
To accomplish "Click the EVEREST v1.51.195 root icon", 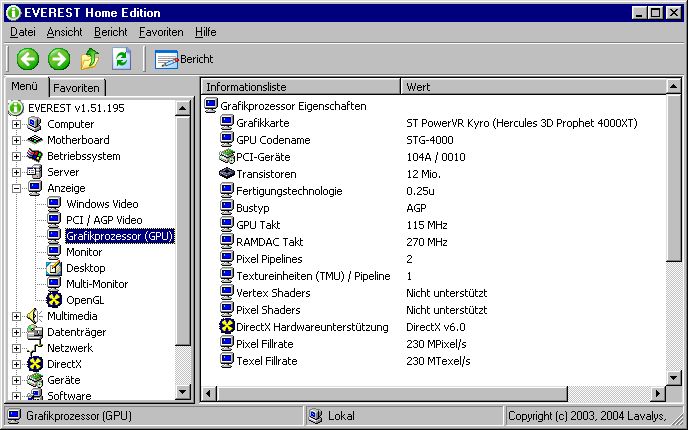I will click(x=15, y=108).
